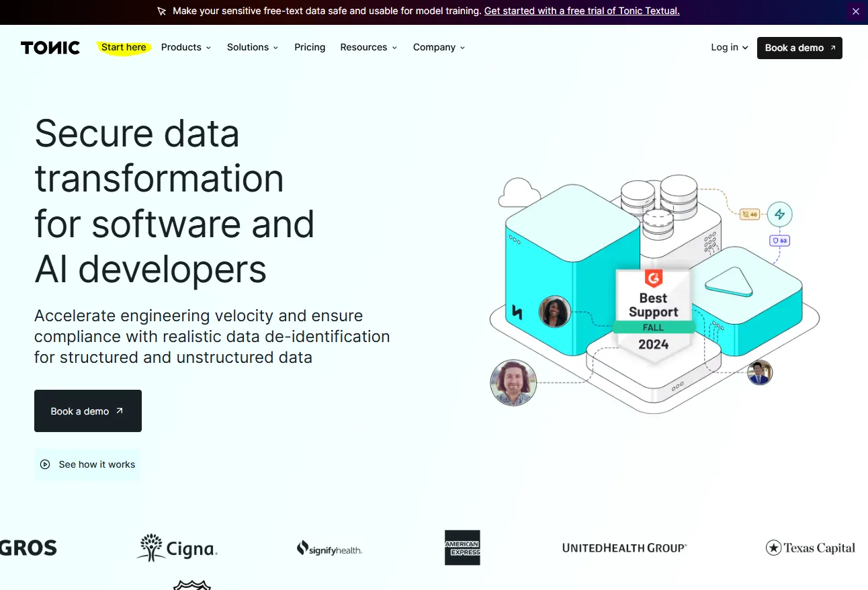
Task: Click the Signify Health logo
Action: pos(329,548)
